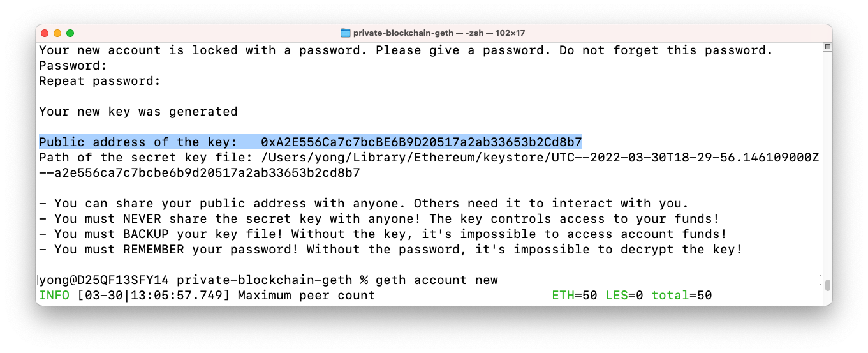This screenshot has height=353, width=868.
Task: Click the 'You must REMEMBER your password' line
Action: coord(389,250)
